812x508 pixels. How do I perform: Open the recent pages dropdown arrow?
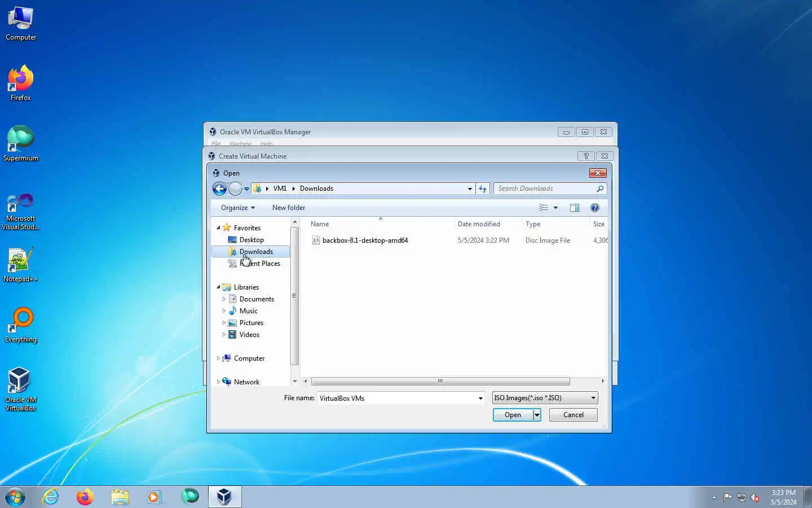pyautogui.click(x=246, y=189)
